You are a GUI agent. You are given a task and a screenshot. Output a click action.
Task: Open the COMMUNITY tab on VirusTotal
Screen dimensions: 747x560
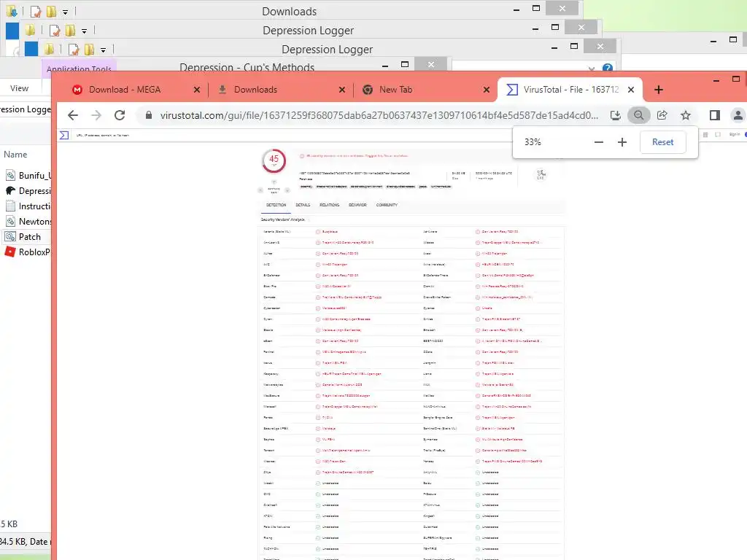pyautogui.click(x=387, y=205)
